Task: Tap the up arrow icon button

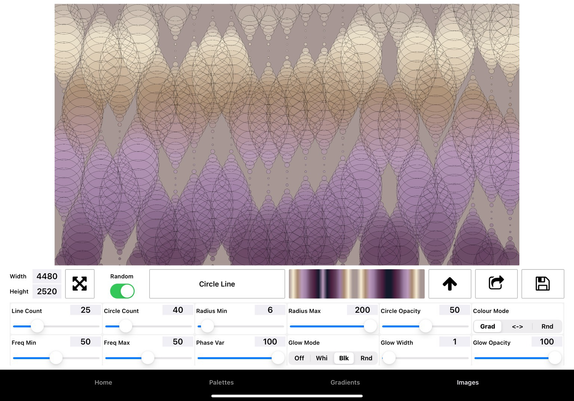Action: pos(450,284)
